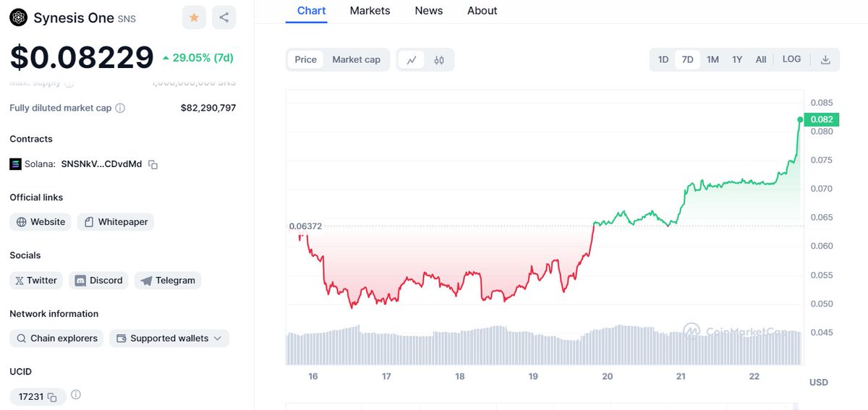Set chart range to 1M
This screenshot has height=410, width=868.
[712, 59]
